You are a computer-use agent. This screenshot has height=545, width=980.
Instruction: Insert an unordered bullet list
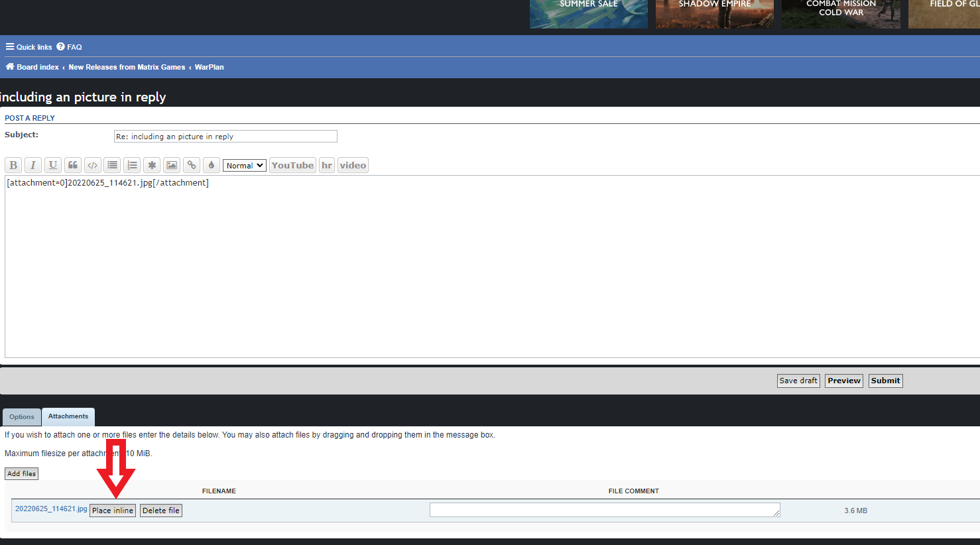click(113, 165)
